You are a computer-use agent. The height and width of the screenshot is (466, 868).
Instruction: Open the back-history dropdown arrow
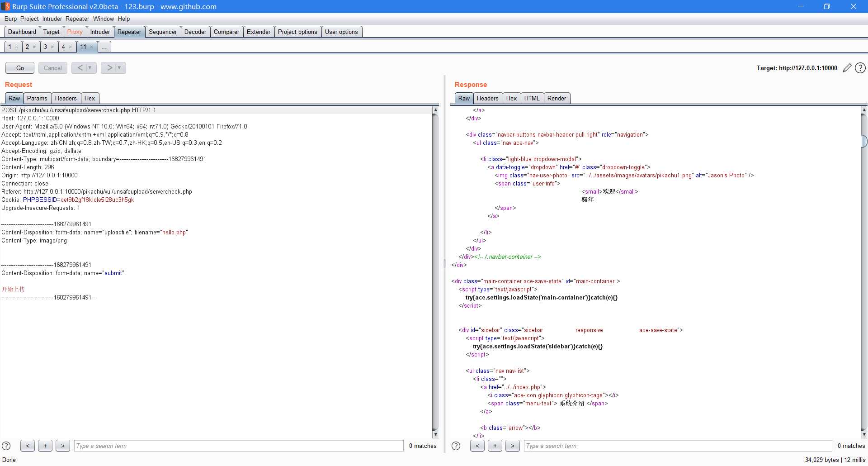pos(90,68)
